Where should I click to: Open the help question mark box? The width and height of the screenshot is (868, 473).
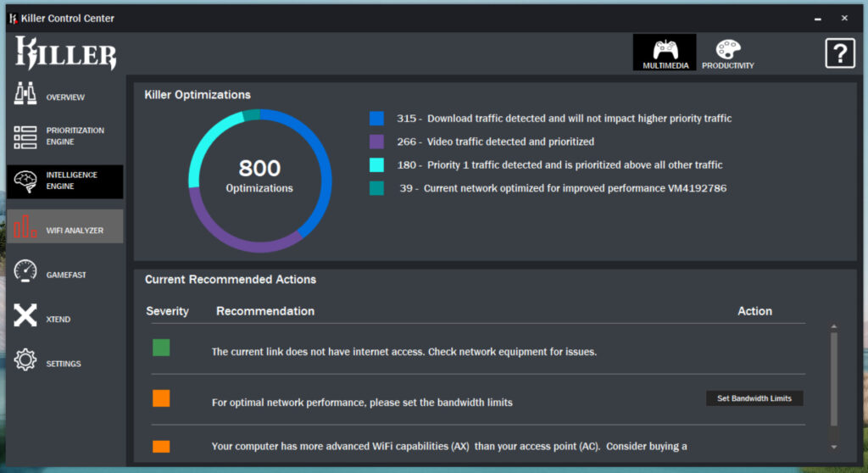(x=840, y=53)
